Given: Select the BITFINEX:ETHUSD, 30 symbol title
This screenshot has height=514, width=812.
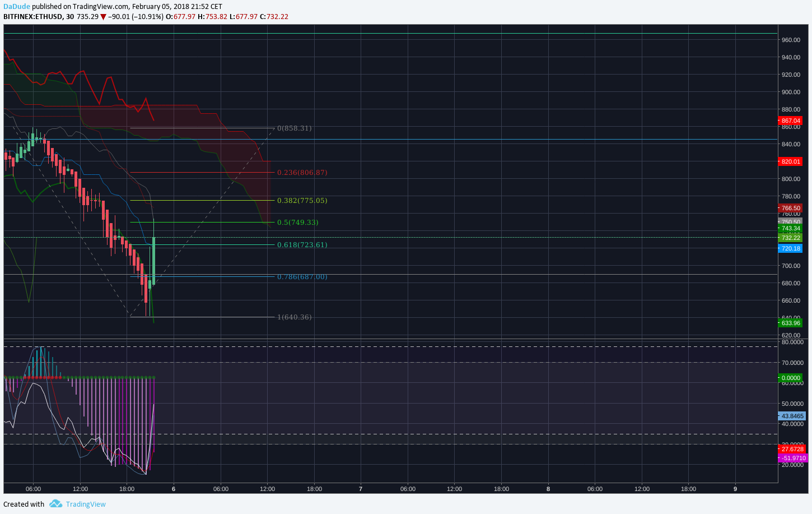Looking at the screenshot, I should (x=39, y=17).
